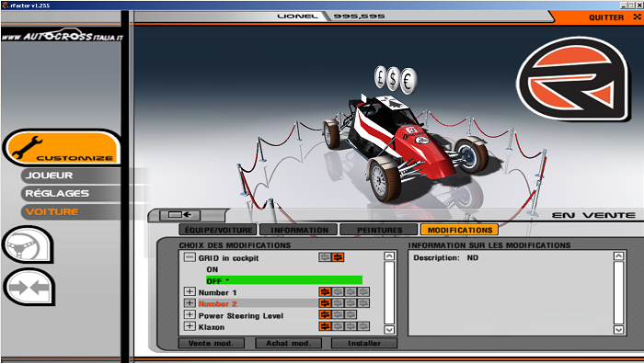Click modifications list scroll up arrow

[389, 256]
